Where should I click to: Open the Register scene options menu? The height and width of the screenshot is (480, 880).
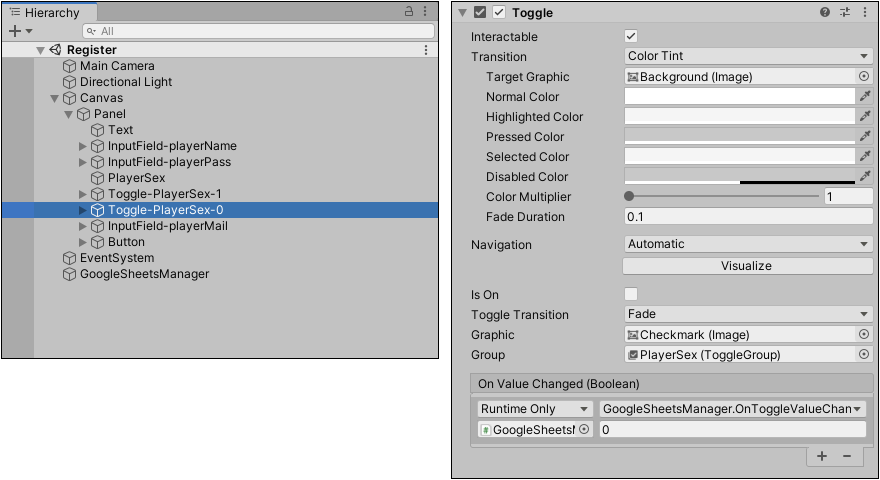[426, 50]
